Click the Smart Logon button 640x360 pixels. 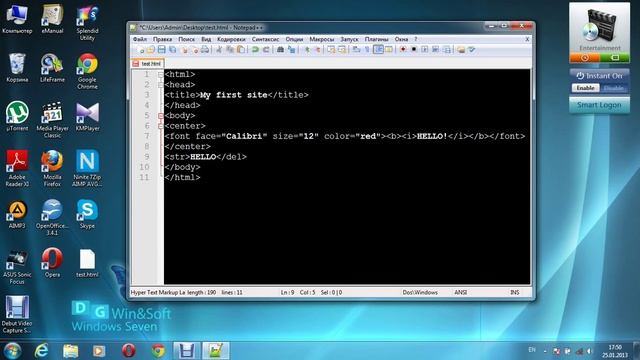tap(599, 105)
